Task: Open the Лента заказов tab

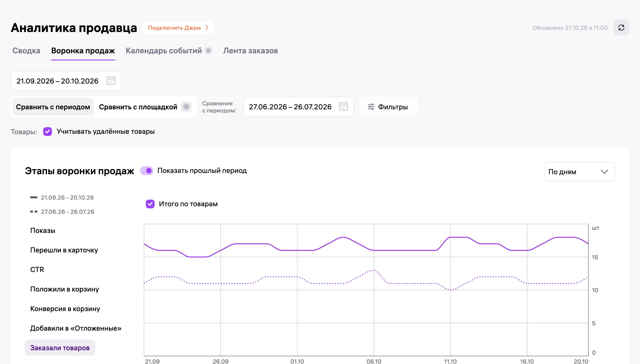Action: tap(250, 51)
